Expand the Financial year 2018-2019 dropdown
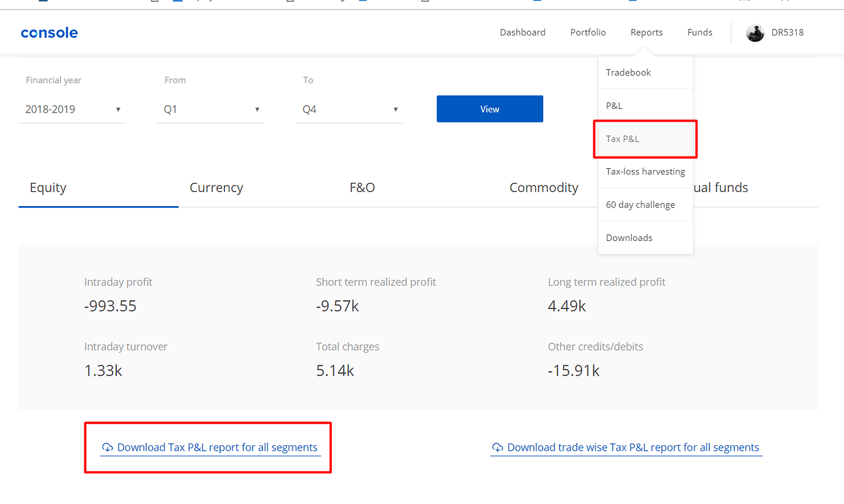The height and width of the screenshot is (504, 844). tap(72, 109)
